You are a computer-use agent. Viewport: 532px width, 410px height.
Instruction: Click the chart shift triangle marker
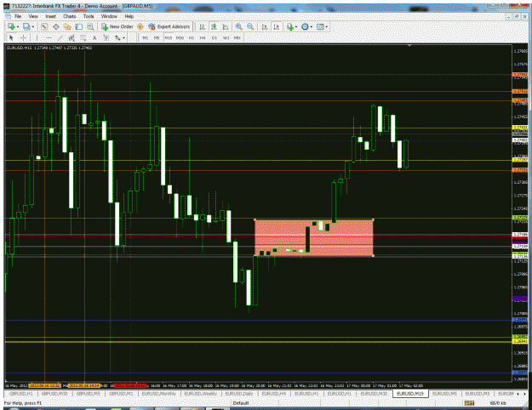[x=409, y=45]
